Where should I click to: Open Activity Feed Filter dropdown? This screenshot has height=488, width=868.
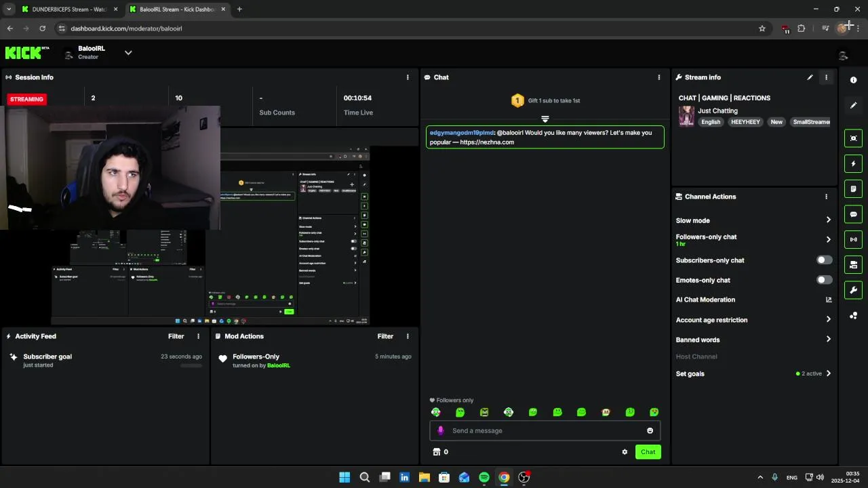tap(176, 336)
